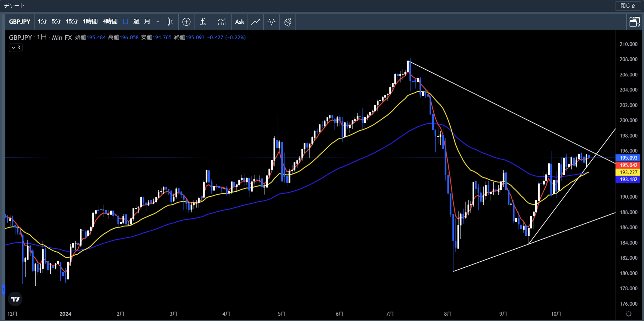Click the yellow 193.227 price label
The height and width of the screenshot is (321, 644).
[x=628, y=172]
